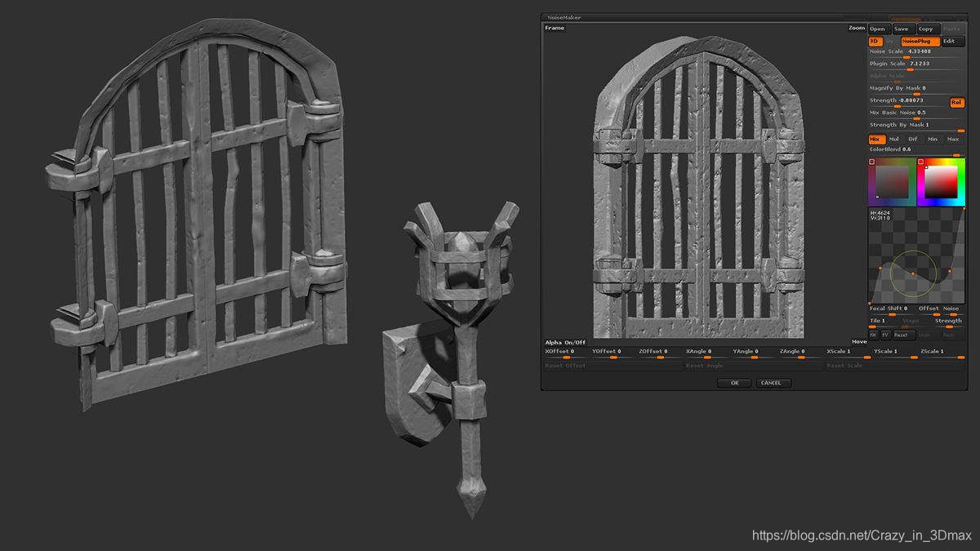Click the Frame button in preview
The width and height of the screenshot is (980, 551).
[555, 28]
